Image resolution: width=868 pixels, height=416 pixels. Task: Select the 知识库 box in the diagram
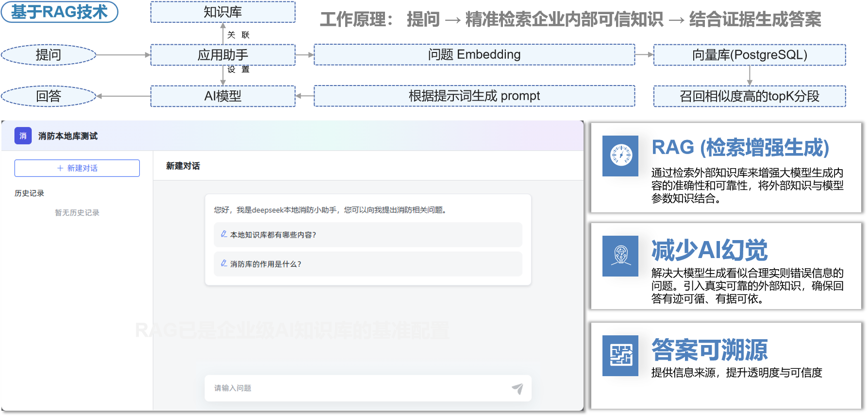(x=223, y=12)
